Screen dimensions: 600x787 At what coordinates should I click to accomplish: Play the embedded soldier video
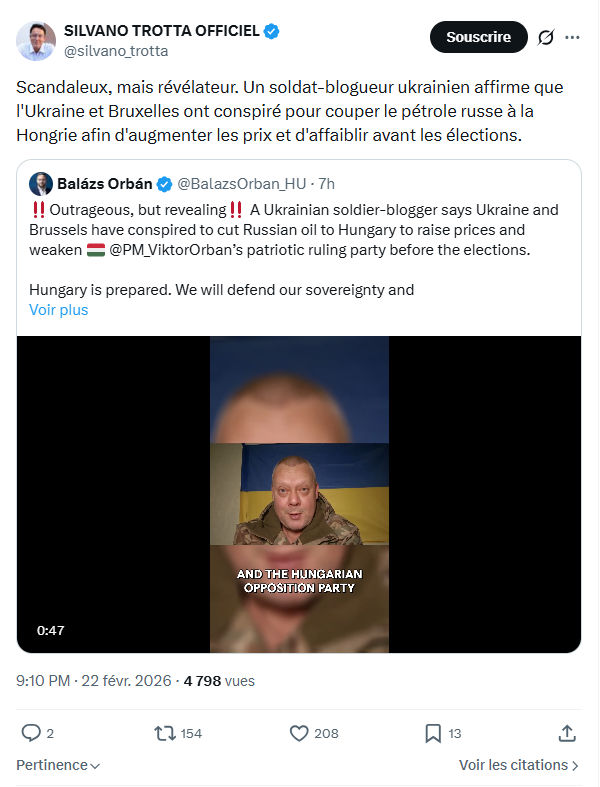[x=299, y=494]
